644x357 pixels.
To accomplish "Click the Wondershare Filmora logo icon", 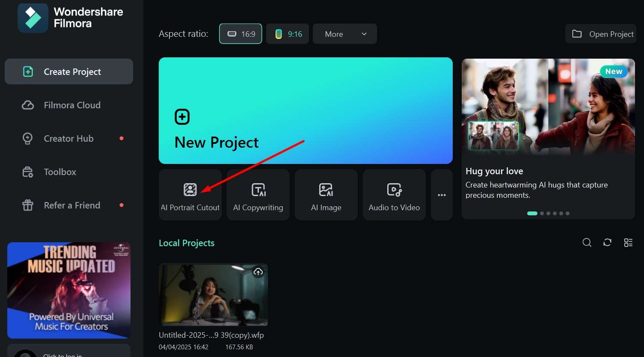I will (x=33, y=18).
